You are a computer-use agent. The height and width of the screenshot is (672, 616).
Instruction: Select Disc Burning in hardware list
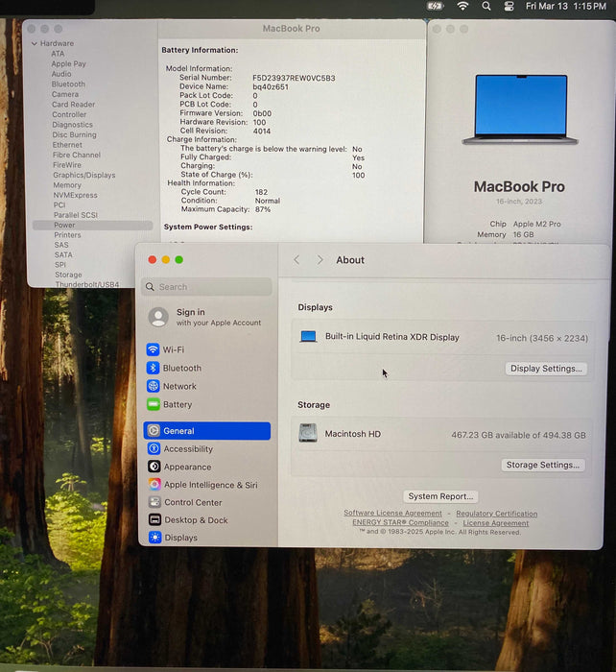tap(74, 134)
